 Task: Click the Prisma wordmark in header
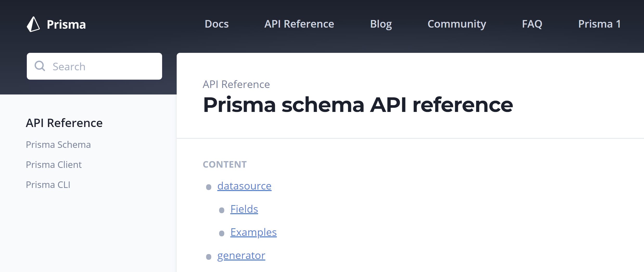click(x=66, y=24)
